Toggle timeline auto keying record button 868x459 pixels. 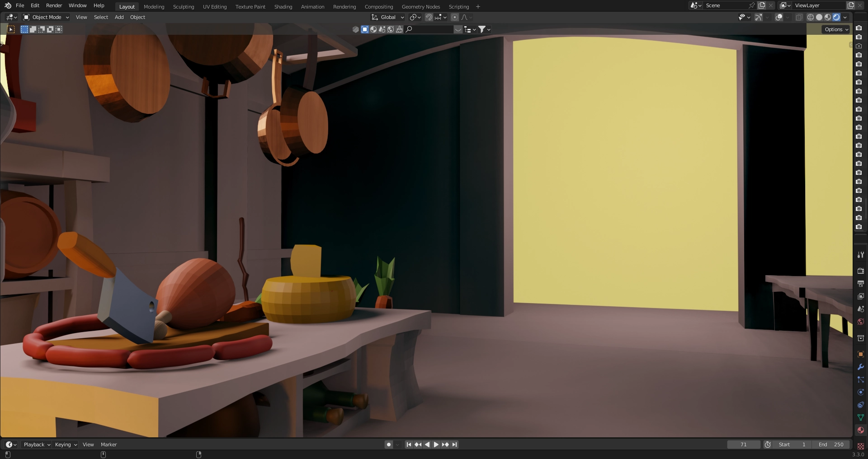[388, 445]
